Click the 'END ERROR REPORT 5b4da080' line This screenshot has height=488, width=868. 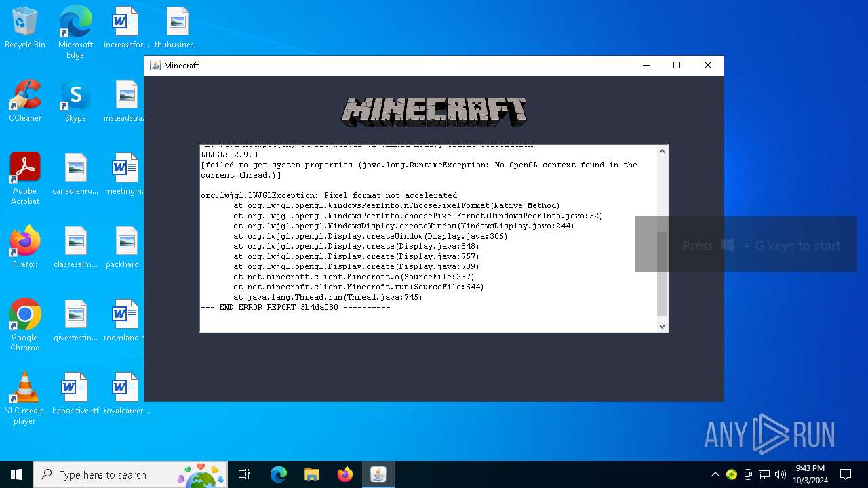click(296, 307)
